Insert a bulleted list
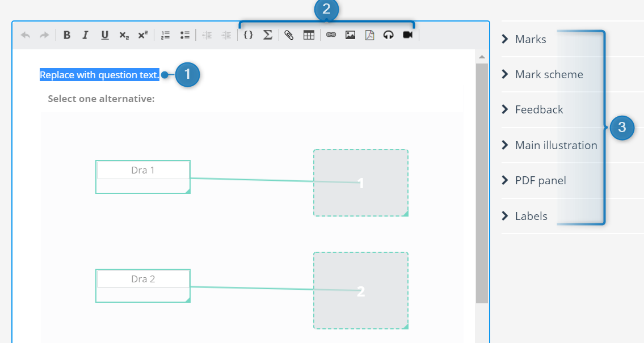 pyautogui.click(x=184, y=35)
